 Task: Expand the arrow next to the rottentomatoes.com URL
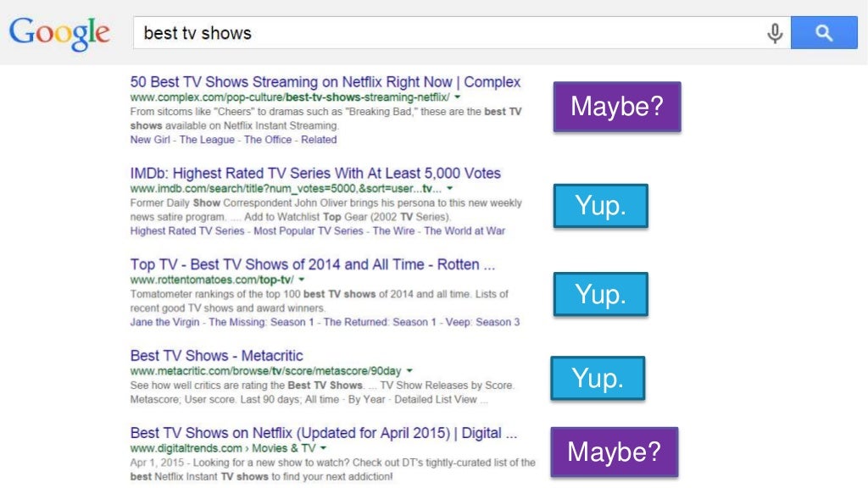point(301,280)
